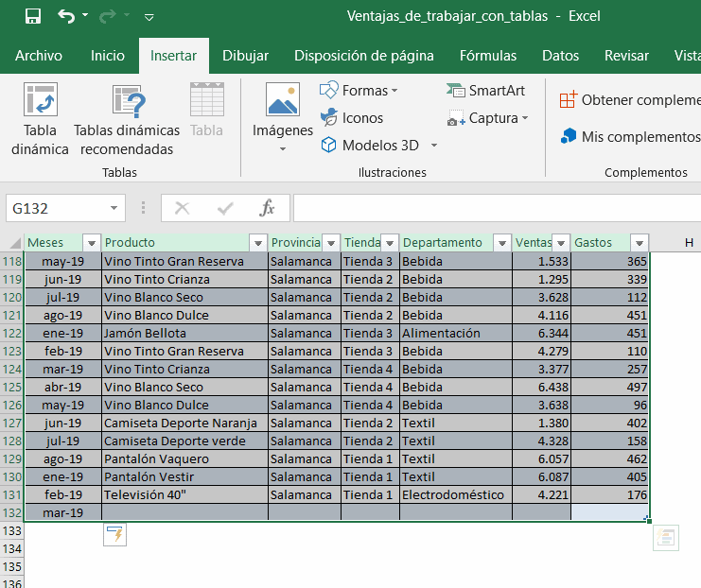The height and width of the screenshot is (588, 701).
Task: Click cell 'Camiseta Deporte Naranja'
Action: pos(184,423)
